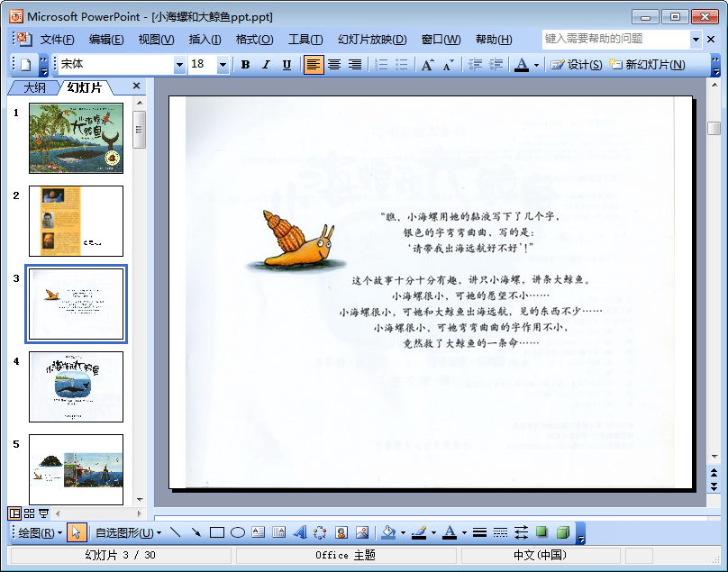This screenshot has width=728, height=572.
Task: Open the 幻灯片放映(D) menu
Action: click(x=372, y=40)
